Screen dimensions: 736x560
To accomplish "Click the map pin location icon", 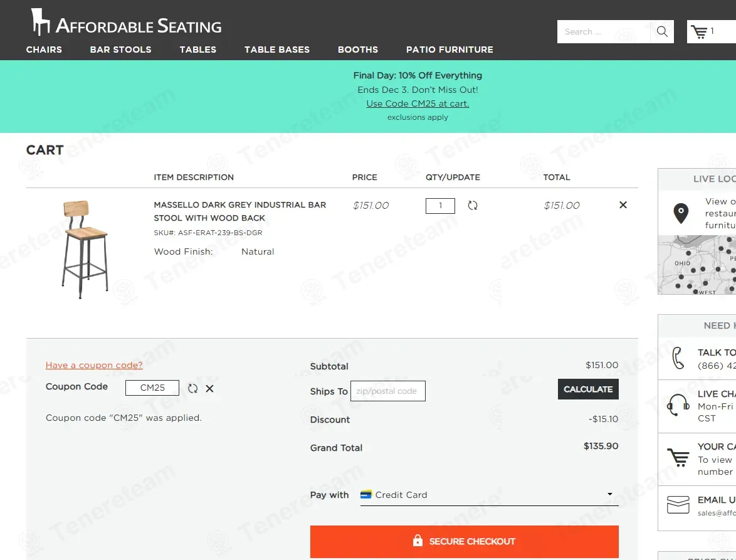I will coord(681,214).
